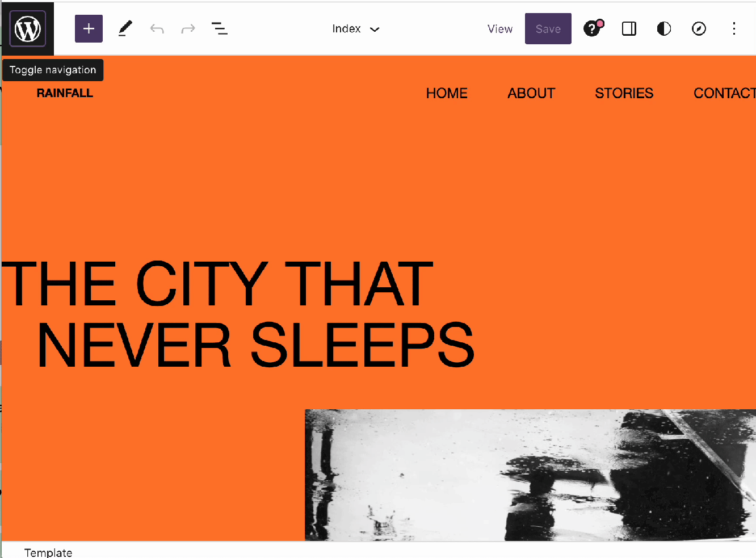
Task: Open the List View
Action: click(x=220, y=28)
